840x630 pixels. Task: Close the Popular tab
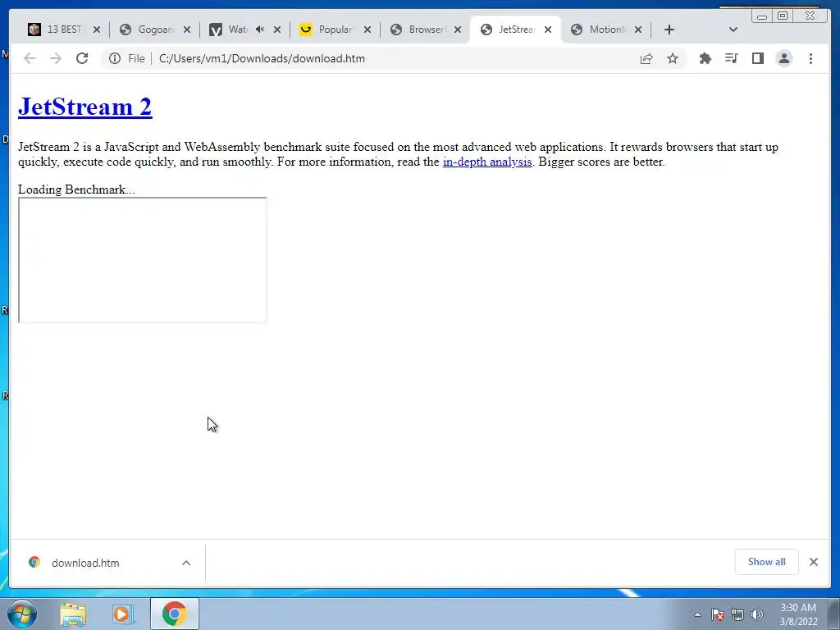[x=367, y=30]
